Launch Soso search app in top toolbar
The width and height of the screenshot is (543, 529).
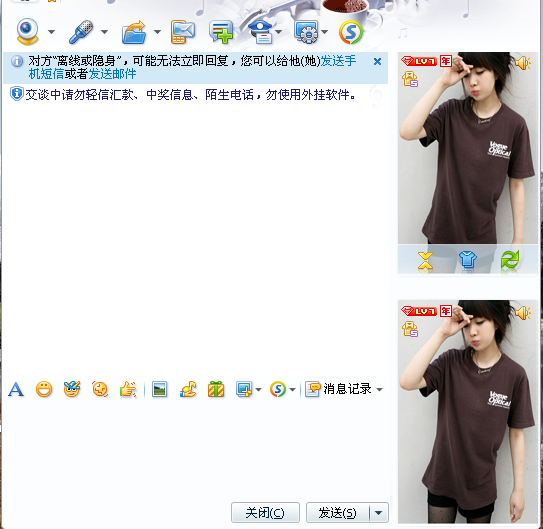pos(351,32)
